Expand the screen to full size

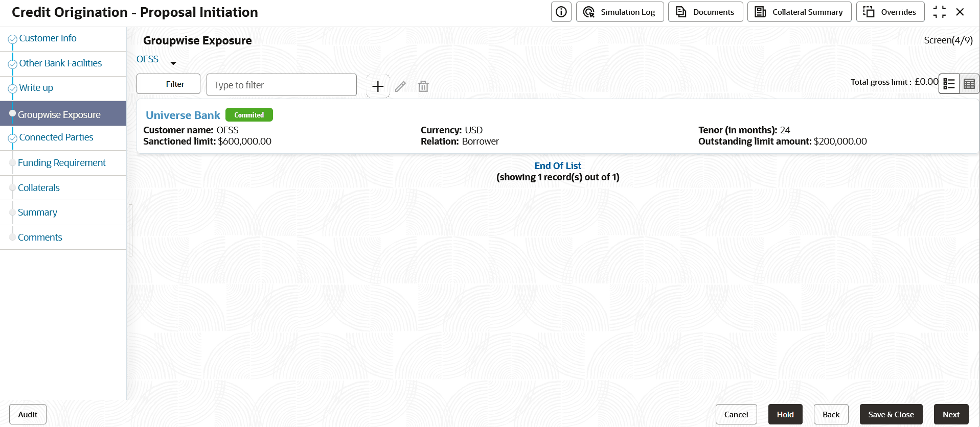point(940,12)
